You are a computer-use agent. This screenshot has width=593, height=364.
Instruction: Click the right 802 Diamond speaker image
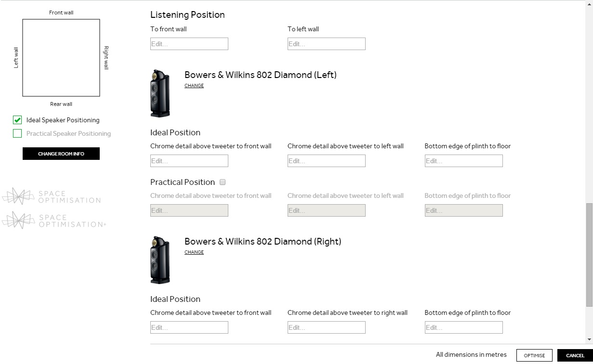(x=160, y=260)
